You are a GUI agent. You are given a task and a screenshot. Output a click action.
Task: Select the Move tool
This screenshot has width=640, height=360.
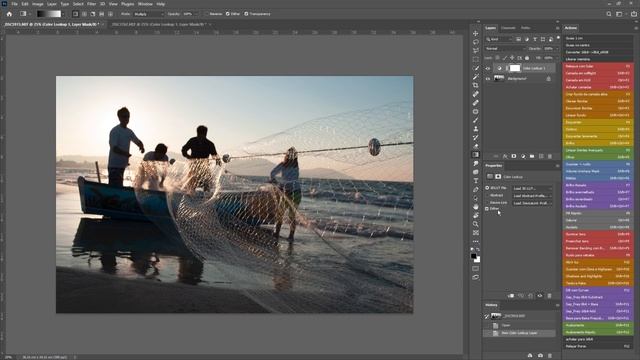click(476, 33)
